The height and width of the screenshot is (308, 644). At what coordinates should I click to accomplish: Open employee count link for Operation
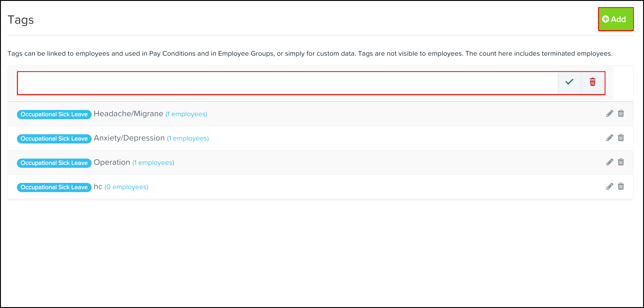pyautogui.click(x=153, y=163)
